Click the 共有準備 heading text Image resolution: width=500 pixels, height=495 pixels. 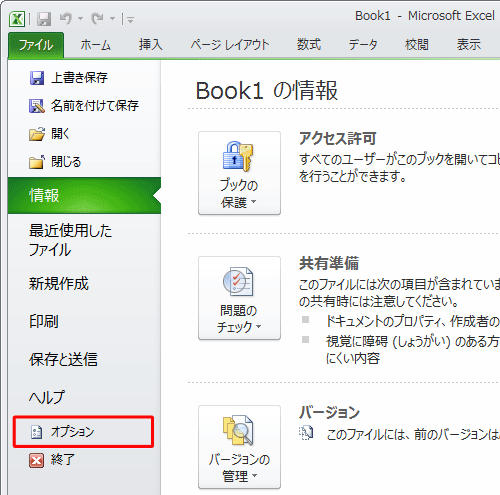click(329, 263)
